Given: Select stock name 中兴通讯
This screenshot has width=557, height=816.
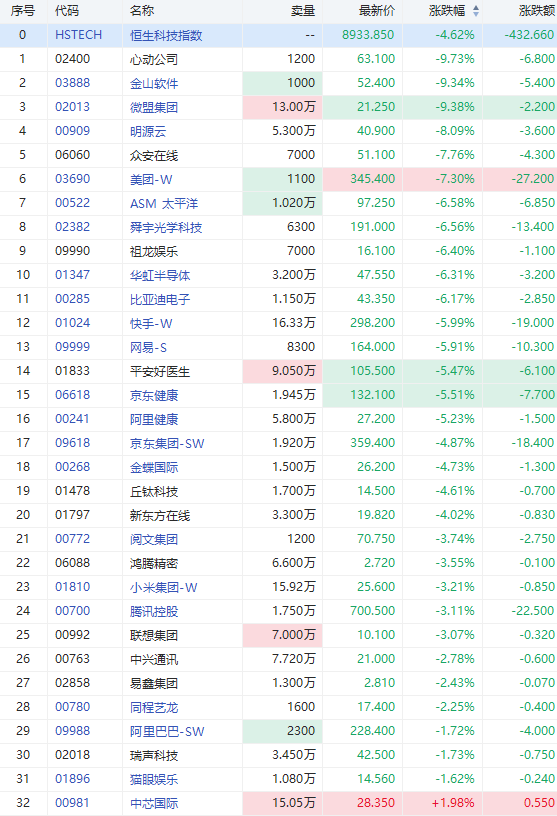Looking at the screenshot, I should click(x=154, y=659).
